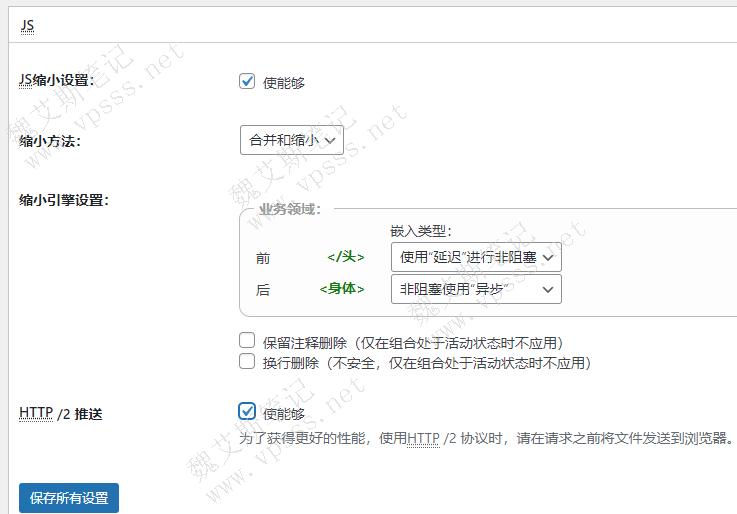Click the HTTP /2 推送 row label
The image size is (737, 514).
60,413
